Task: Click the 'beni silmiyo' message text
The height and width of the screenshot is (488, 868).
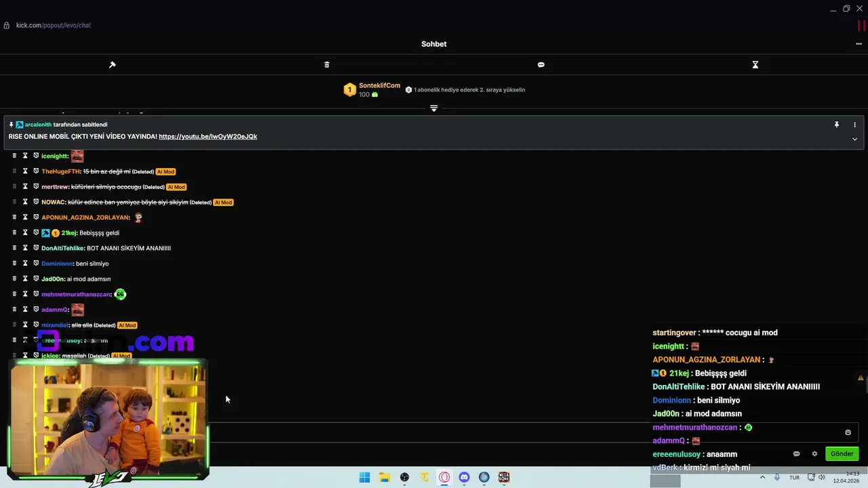Action: tap(92, 264)
